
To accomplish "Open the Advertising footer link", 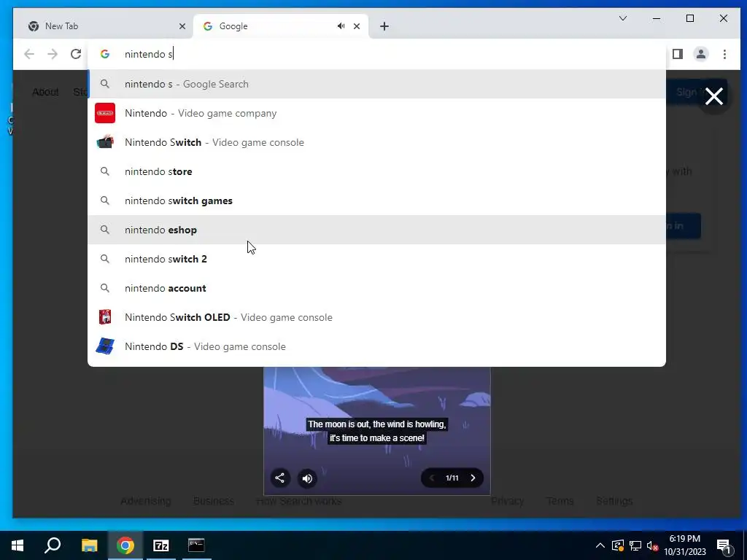I will click(145, 501).
